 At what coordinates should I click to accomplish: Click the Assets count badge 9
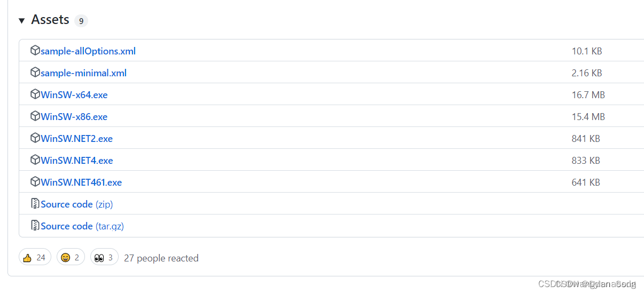pos(81,21)
